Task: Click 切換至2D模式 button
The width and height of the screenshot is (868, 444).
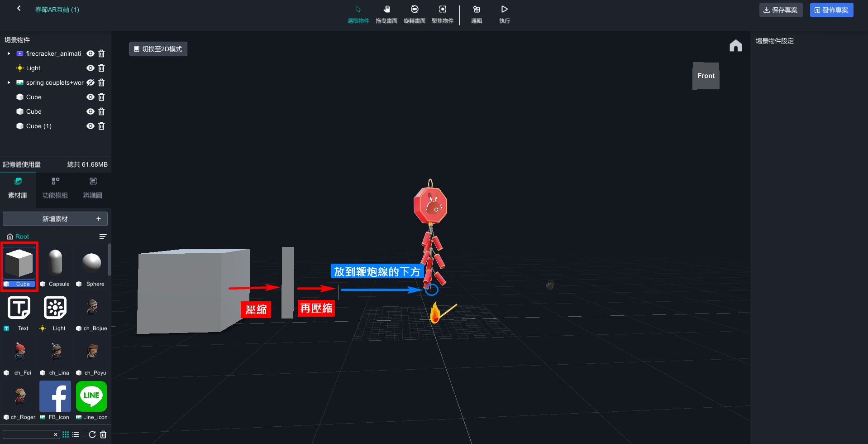Action: click(x=158, y=49)
